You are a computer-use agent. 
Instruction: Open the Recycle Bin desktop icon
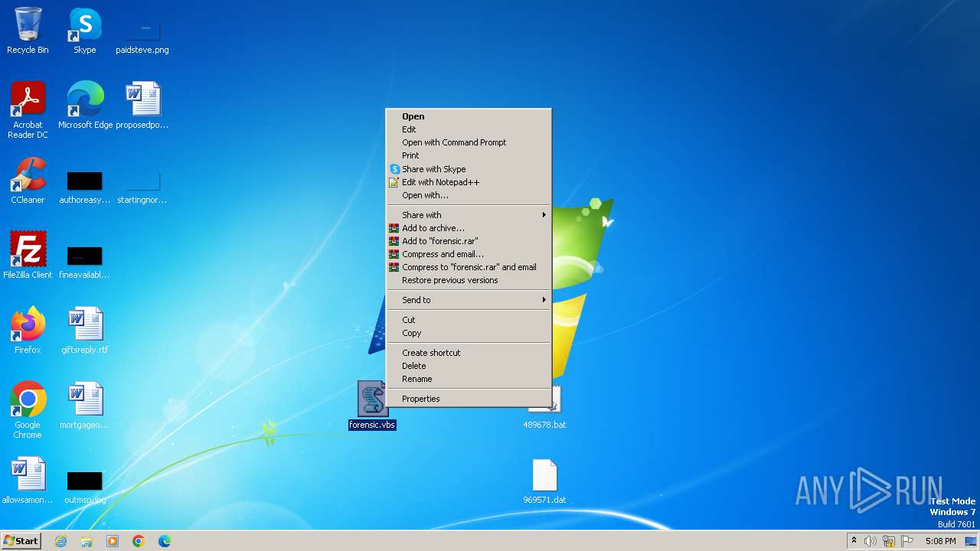[x=28, y=31]
